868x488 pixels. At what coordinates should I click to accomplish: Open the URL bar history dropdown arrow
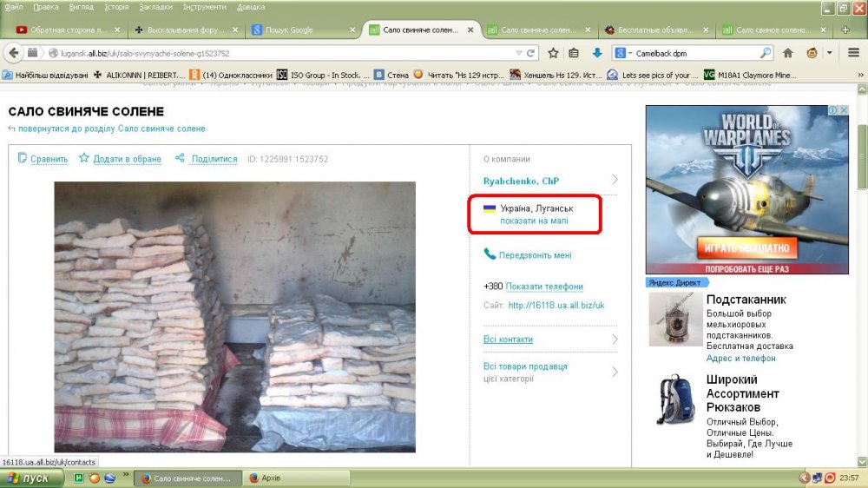click(x=519, y=53)
